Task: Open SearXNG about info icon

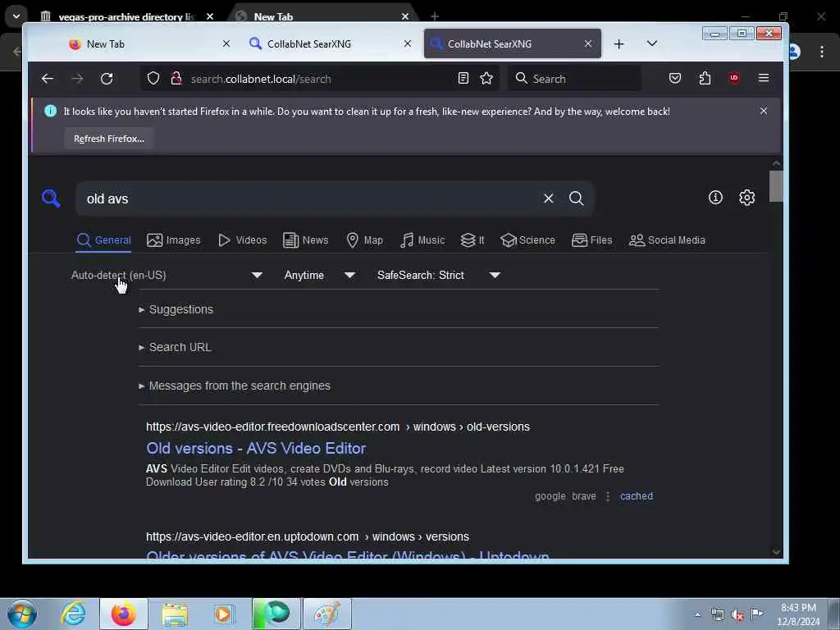Action: [x=715, y=198]
